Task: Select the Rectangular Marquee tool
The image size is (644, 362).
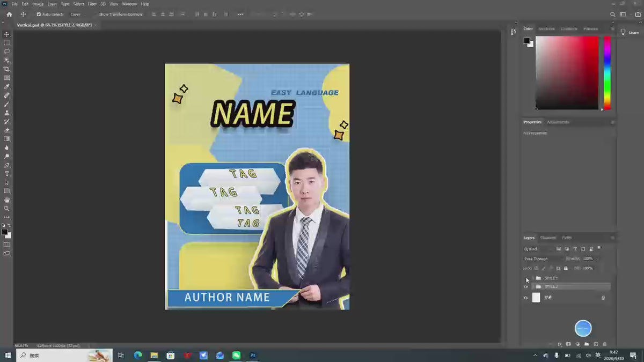Action: pos(6,43)
